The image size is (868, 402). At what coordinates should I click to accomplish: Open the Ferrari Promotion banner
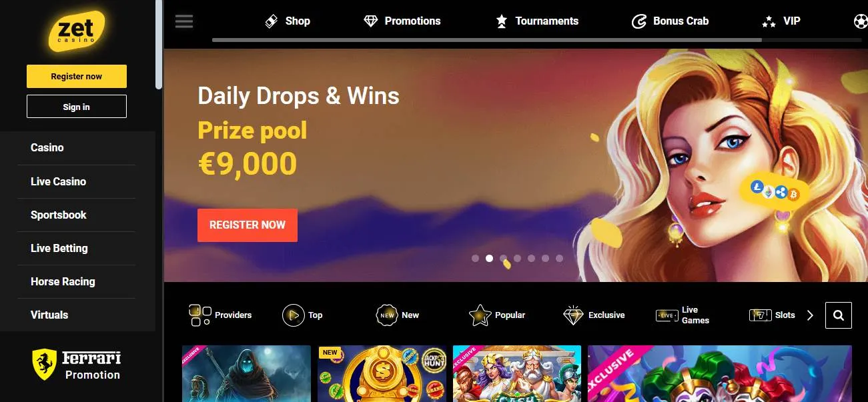pos(77,365)
